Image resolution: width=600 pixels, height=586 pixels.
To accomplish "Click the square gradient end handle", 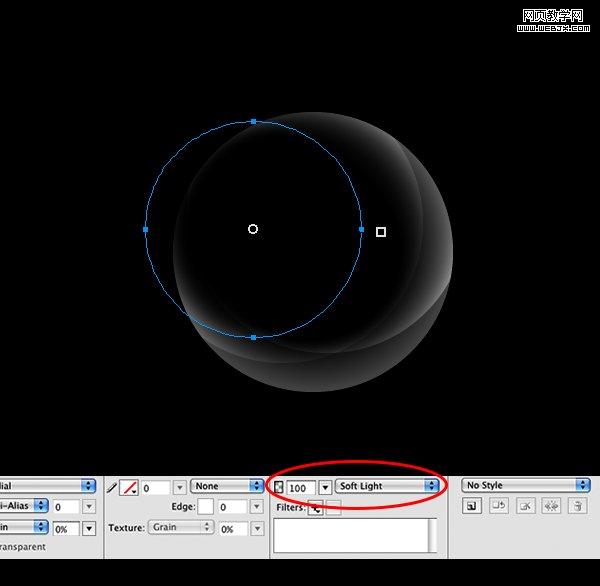I will point(381,232).
